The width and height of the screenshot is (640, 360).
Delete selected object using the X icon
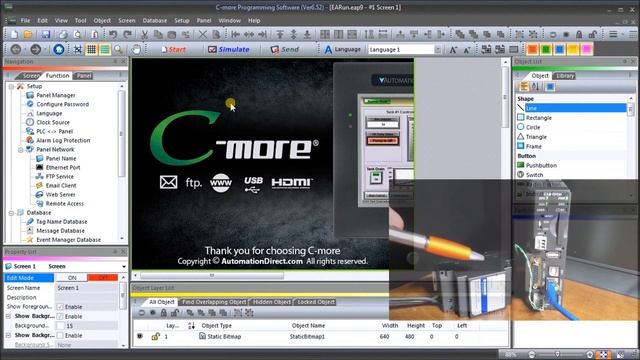coord(202,35)
